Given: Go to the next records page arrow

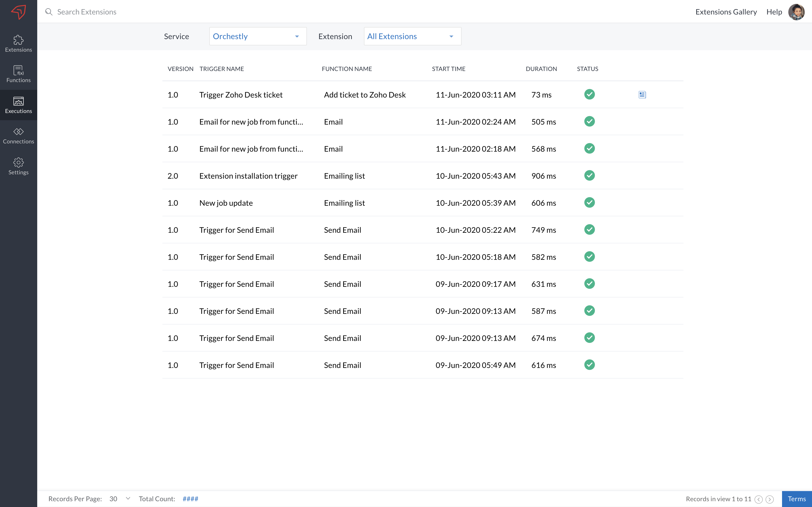Looking at the screenshot, I should click(x=770, y=499).
